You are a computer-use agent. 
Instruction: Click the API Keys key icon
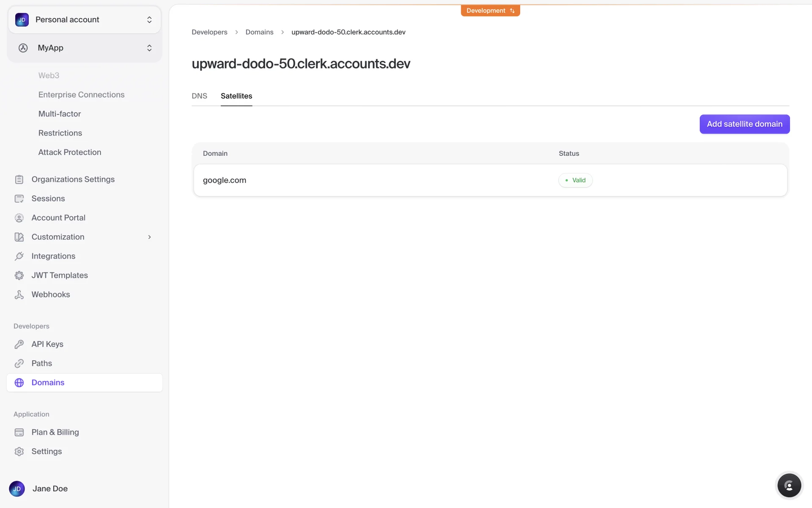19,344
